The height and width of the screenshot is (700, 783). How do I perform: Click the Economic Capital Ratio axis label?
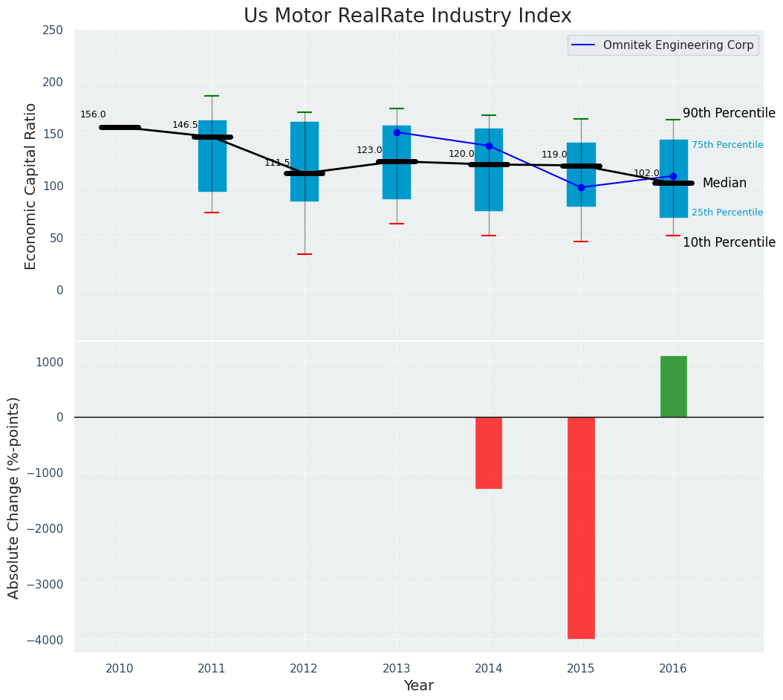[x=30, y=186]
